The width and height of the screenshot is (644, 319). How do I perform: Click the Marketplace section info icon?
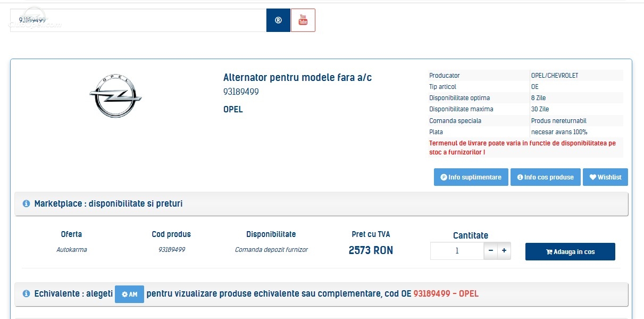(x=27, y=204)
